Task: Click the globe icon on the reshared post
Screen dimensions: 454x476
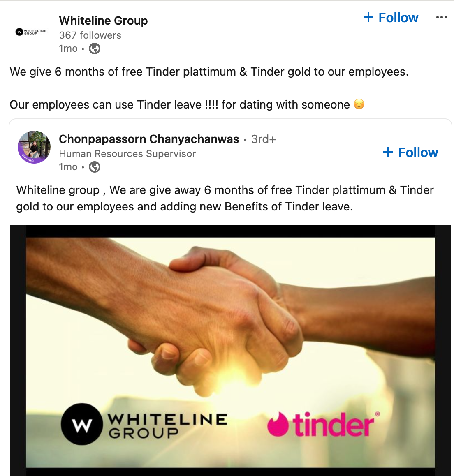Action: 95,167
